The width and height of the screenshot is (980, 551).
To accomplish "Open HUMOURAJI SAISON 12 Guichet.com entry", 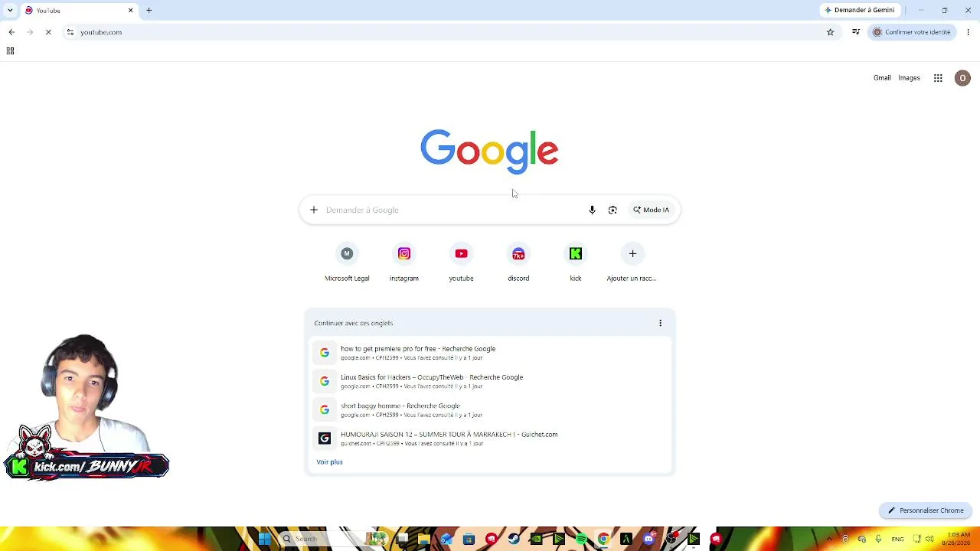I will (x=490, y=438).
